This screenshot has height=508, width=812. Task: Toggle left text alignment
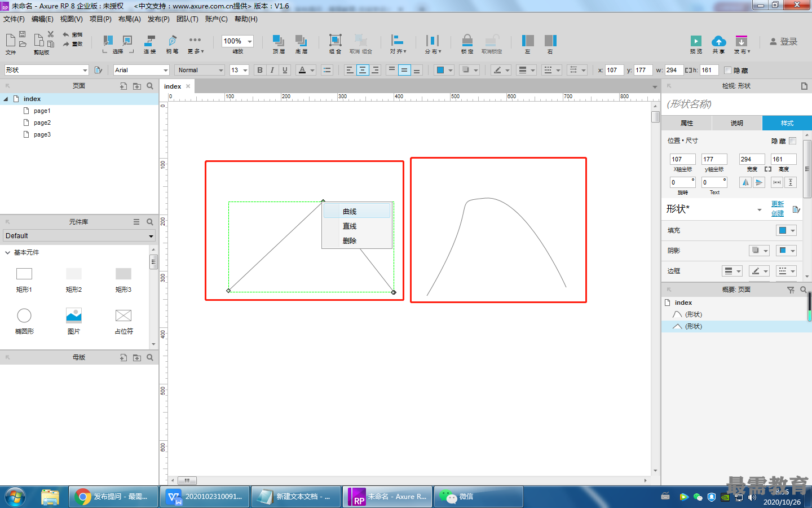350,70
